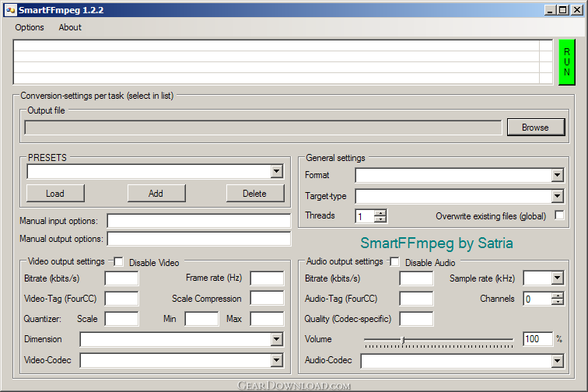Open the Format dropdown list
Image resolution: width=588 pixels, height=392 pixels.
click(557, 175)
